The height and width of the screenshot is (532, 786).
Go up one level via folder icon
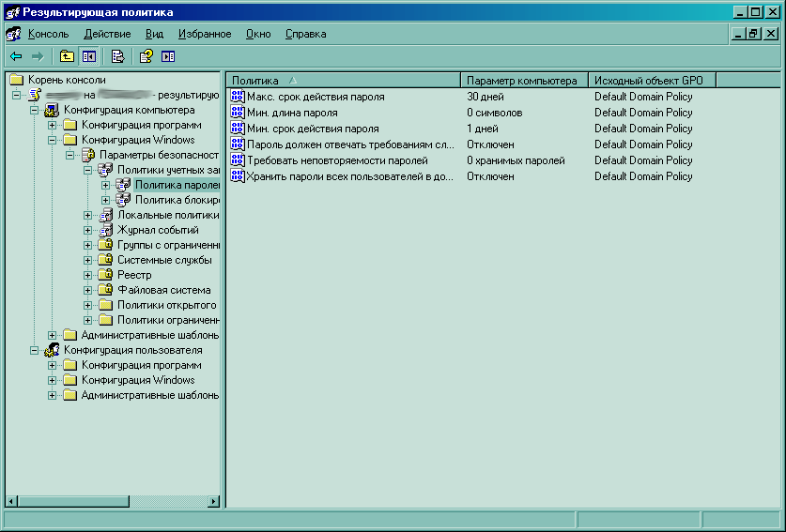[x=67, y=56]
